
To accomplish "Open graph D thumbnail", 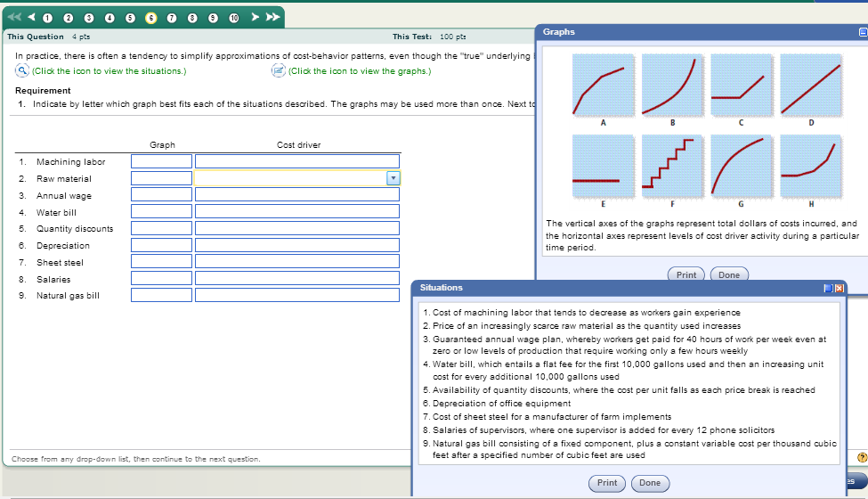I will (x=811, y=86).
